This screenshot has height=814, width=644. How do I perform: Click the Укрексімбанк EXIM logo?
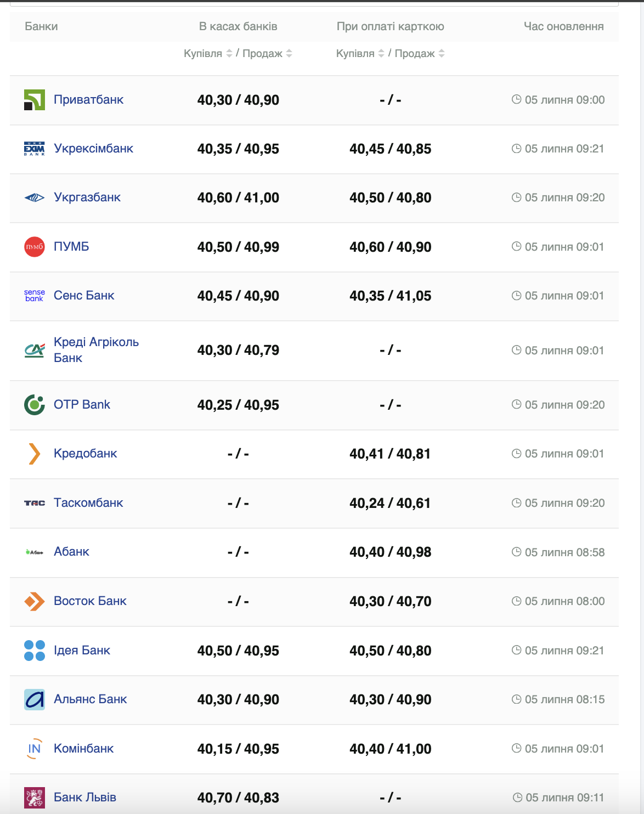[35, 149]
